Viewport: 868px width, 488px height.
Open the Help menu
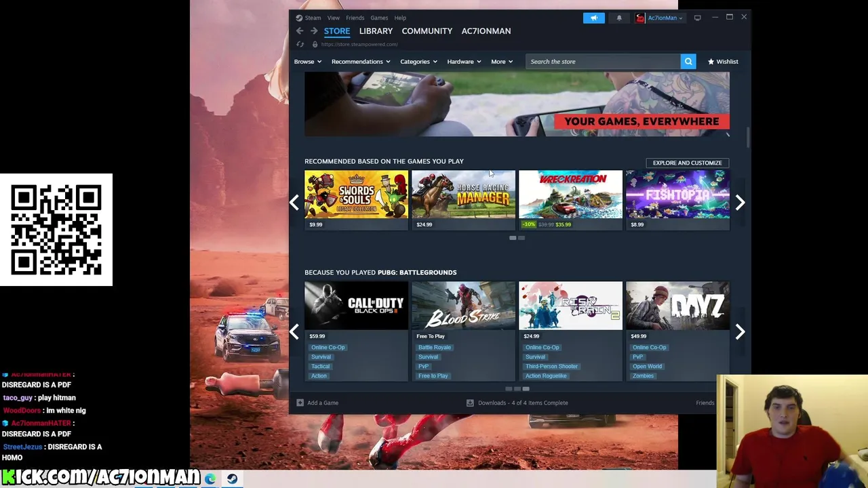click(x=400, y=18)
